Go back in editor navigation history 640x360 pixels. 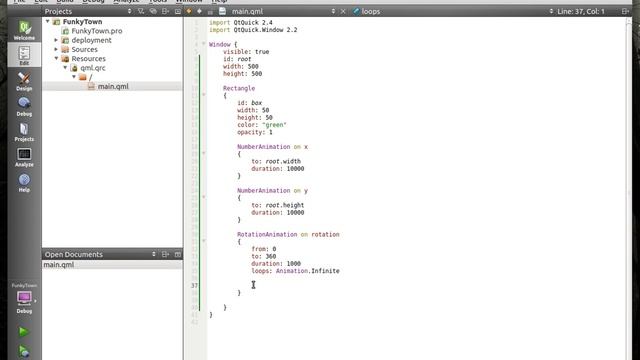pos(189,11)
